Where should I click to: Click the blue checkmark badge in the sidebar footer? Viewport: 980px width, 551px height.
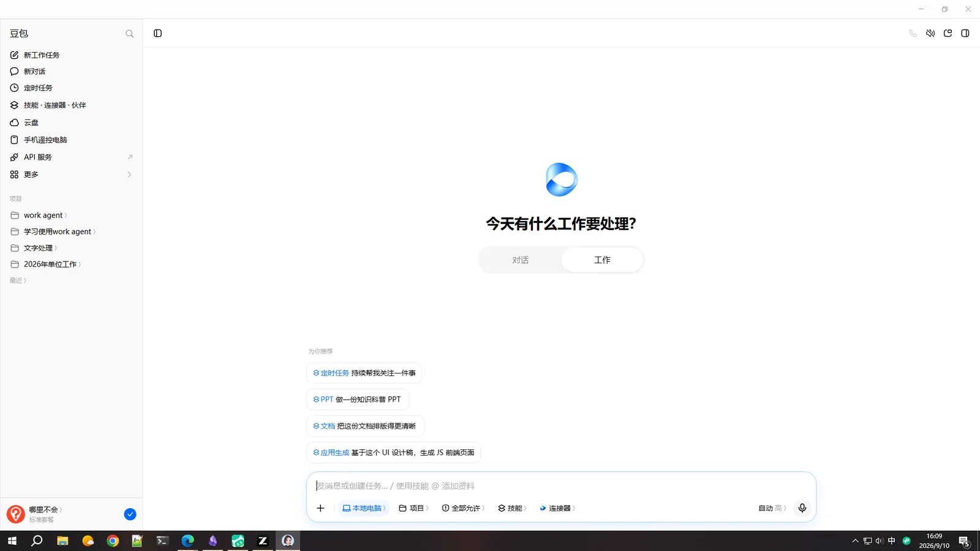130,514
